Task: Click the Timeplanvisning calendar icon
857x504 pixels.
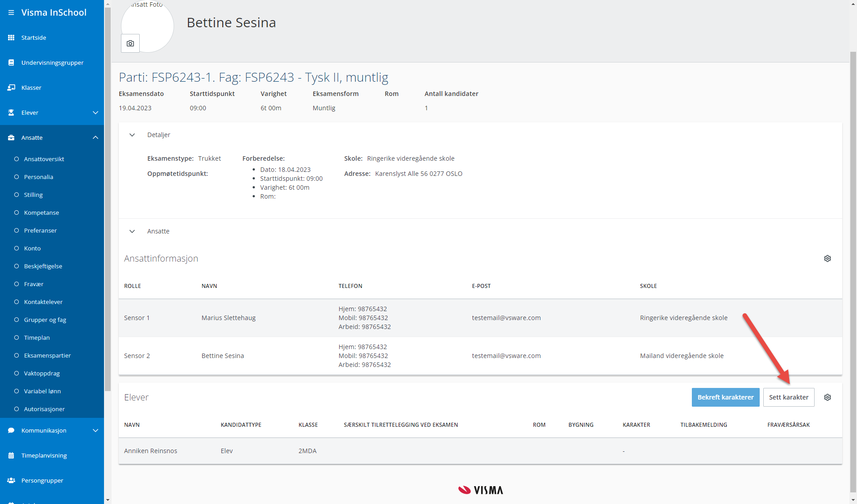Action: click(11, 455)
